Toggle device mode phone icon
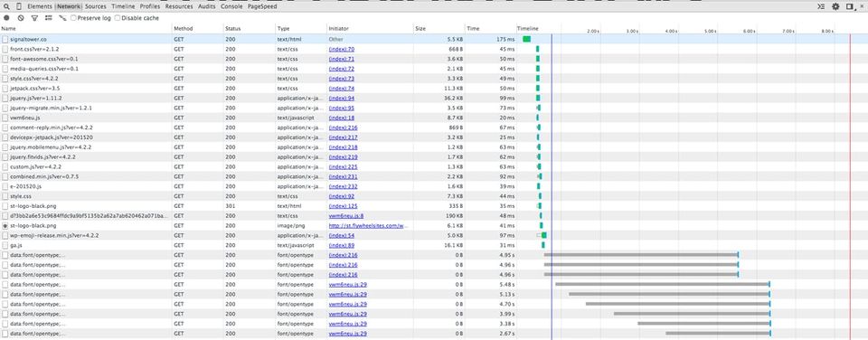Image resolution: width=868 pixels, height=340 pixels. click(19, 6)
